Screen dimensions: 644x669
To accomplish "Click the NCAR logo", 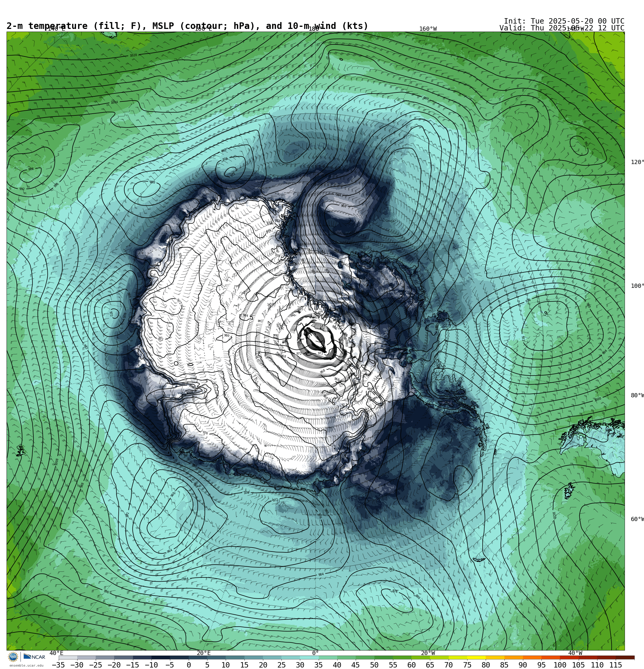I will click(x=34, y=657).
